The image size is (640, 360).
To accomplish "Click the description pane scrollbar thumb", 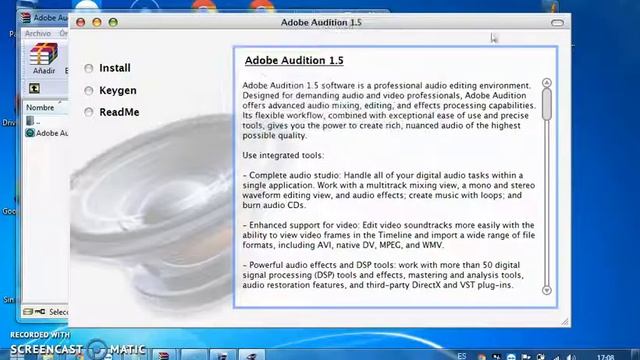I will click(x=547, y=104).
